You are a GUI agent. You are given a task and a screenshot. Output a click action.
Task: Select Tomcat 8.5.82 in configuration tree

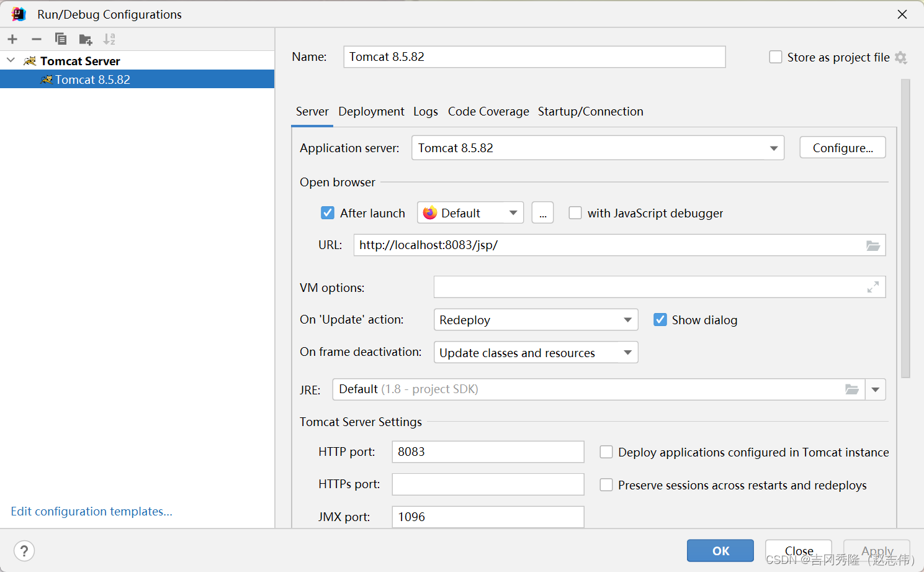[x=137, y=79]
